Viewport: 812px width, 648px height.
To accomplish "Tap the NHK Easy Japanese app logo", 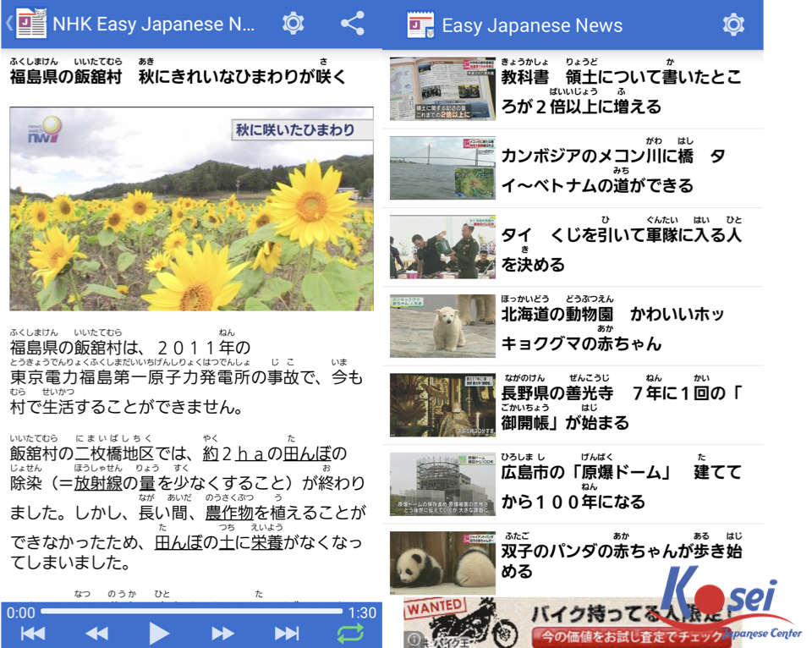I will pos(31,24).
